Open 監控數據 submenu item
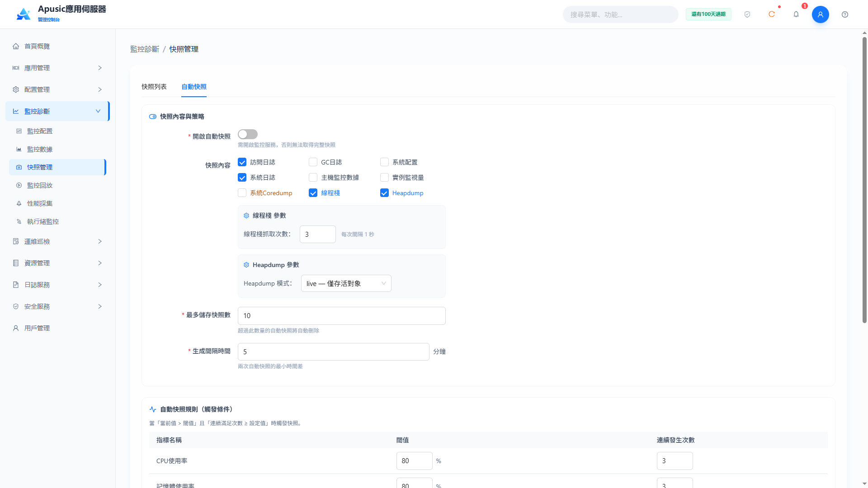Image resolution: width=868 pixels, height=488 pixels. coord(58,149)
